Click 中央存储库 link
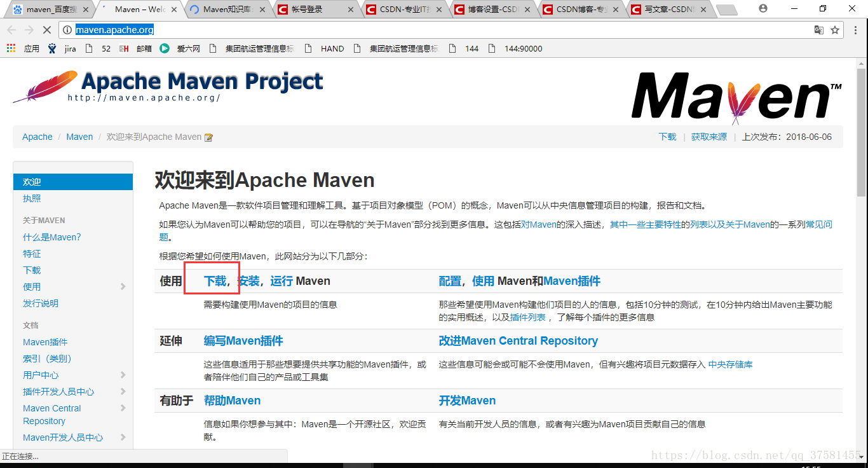Screen dimensions: 868x468 tap(731, 364)
